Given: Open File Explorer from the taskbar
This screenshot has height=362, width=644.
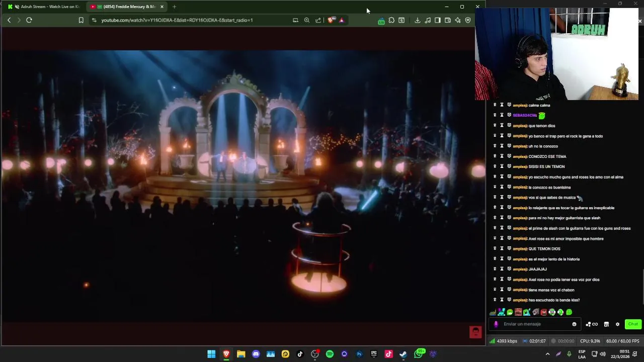Looking at the screenshot, I should coord(241,354).
